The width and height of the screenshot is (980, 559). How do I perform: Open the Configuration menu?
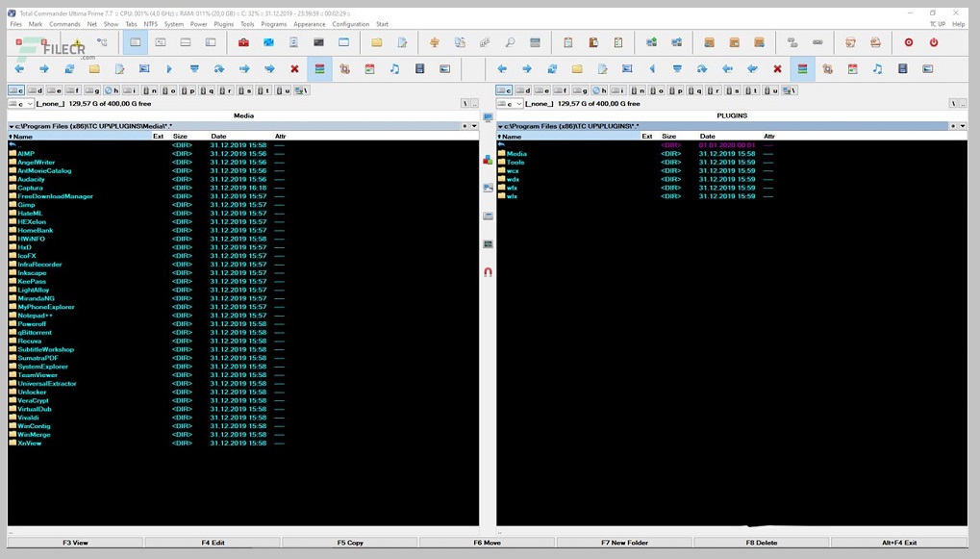tap(351, 24)
